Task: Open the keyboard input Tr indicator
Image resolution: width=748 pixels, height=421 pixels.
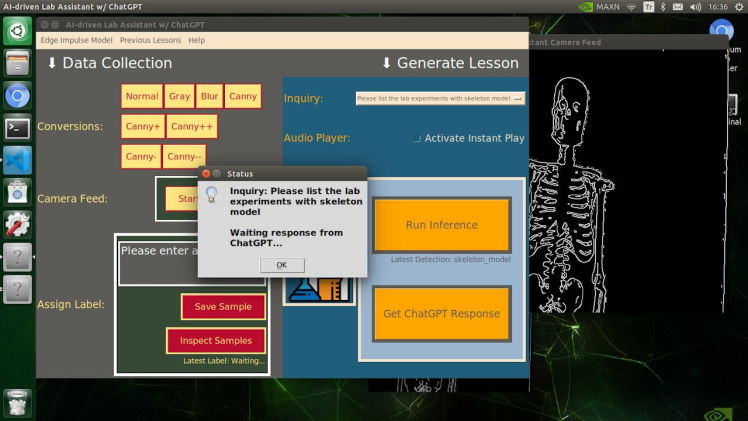Action: click(x=649, y=7)
